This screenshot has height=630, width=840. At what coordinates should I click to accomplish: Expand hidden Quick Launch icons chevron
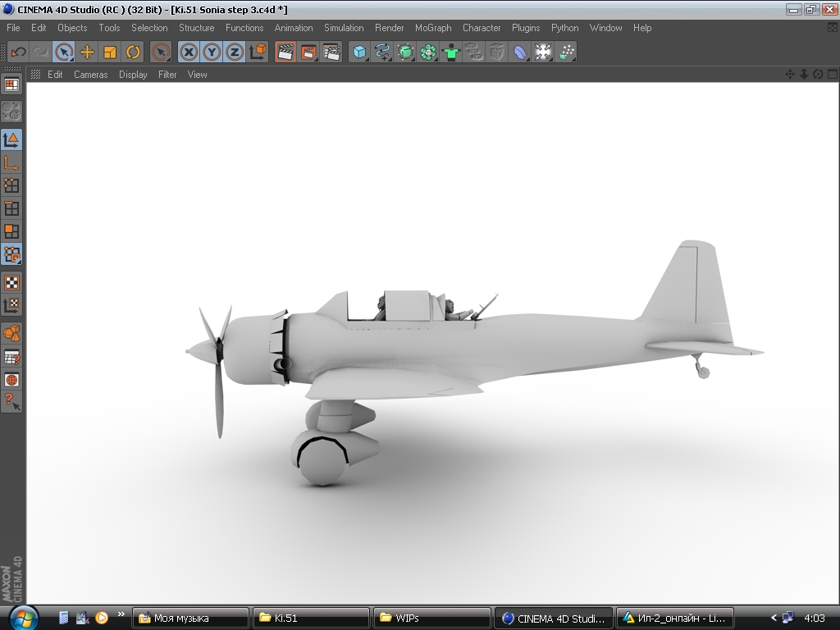[121, 614]
